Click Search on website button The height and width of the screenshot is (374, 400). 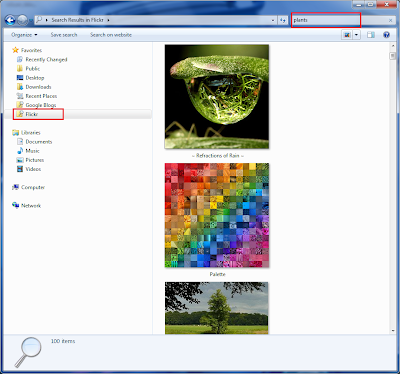click(111, 35)
